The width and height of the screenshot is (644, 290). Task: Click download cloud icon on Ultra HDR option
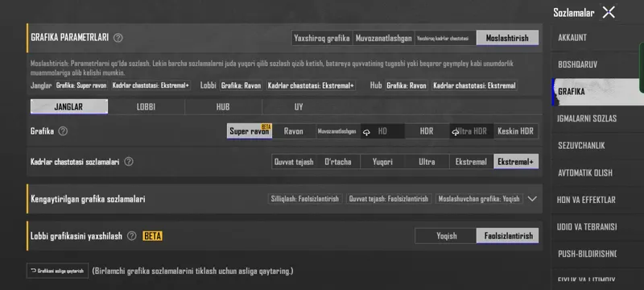pos(455,132)
